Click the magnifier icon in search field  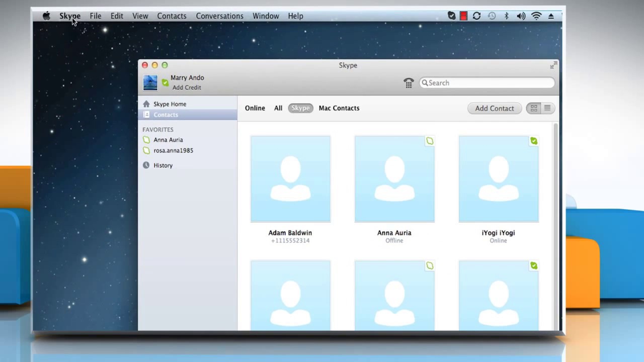(x=425, y=83)
